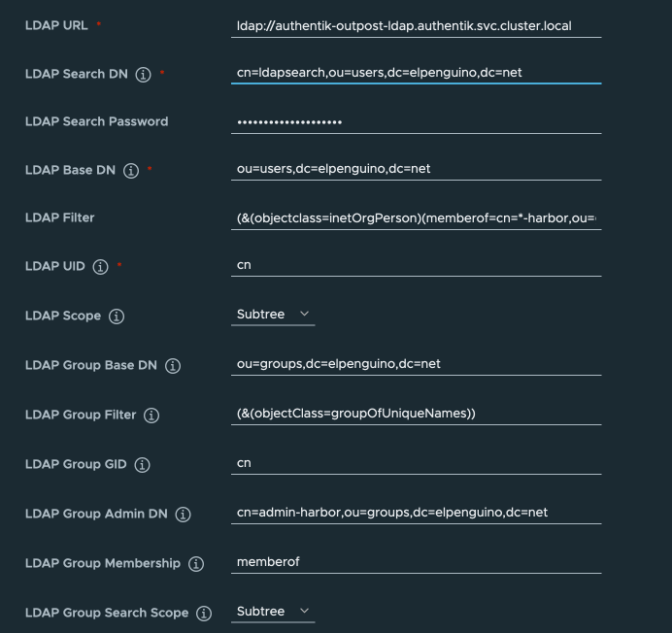Screen dimensions: 672x633
Task: Expand the LDAP Group Search Scope dropdown
Action: pyautogui.click(x=274, y=612)
